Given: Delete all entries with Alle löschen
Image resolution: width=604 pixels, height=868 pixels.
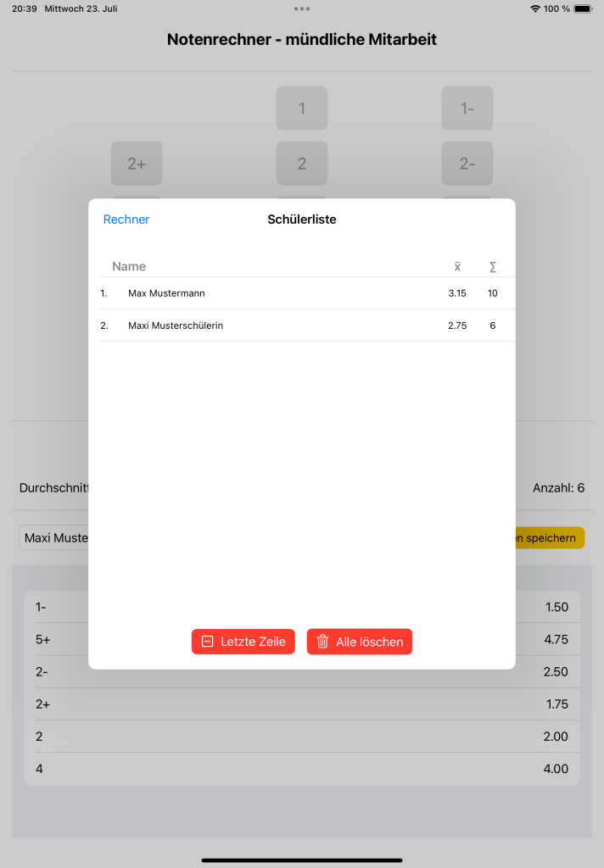Looking at the screenshot, I should tap(360, 642).
